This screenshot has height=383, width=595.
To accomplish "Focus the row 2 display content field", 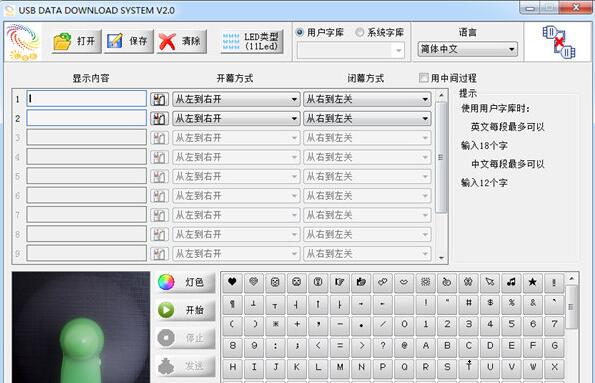I will click(87, 118).
